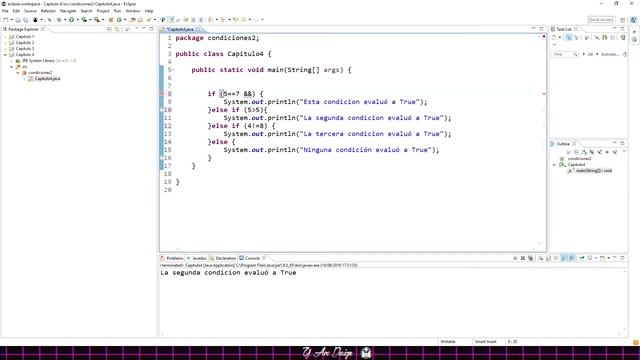Click the Activate... link in Task List
This screenshot has width=640, height=360.
pyautogui.click(x=610, y=54)
